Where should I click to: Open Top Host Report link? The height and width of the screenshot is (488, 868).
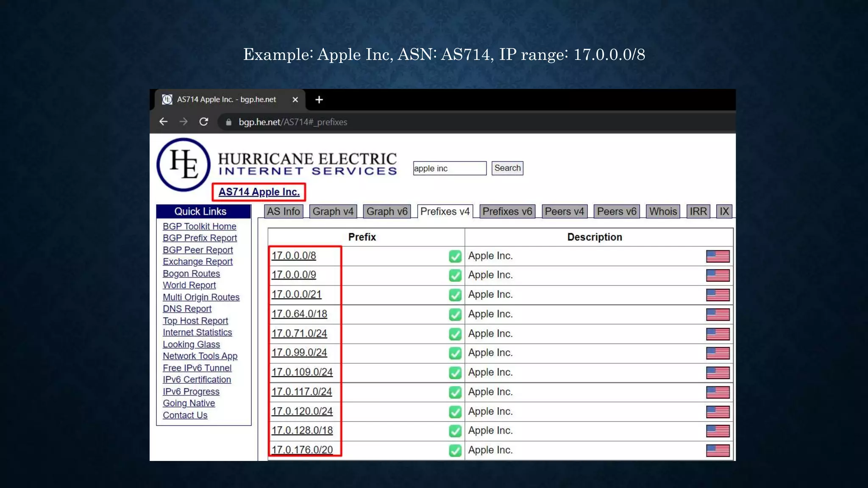(x=195, y=321)
